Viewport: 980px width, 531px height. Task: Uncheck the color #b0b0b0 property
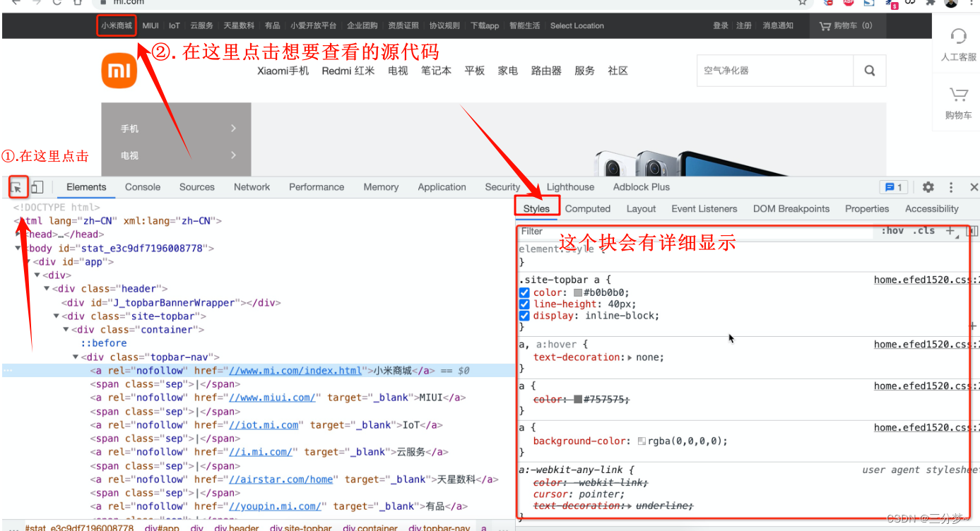tap(524, 292)
